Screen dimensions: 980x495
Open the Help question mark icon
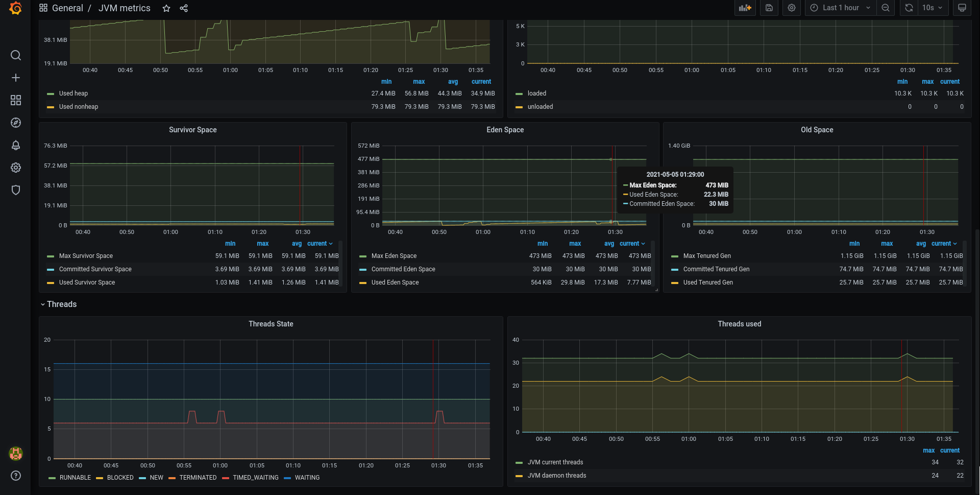coord(16,476)
